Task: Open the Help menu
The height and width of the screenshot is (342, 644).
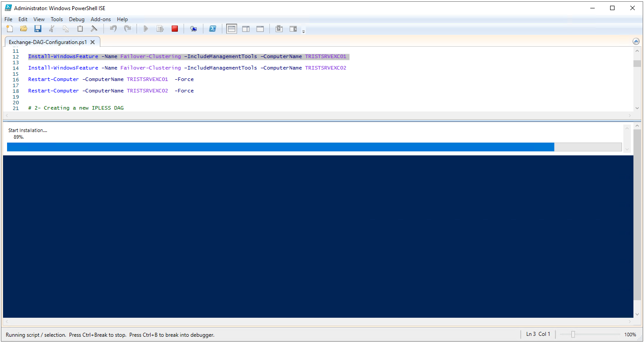Action: coord(122,19)
